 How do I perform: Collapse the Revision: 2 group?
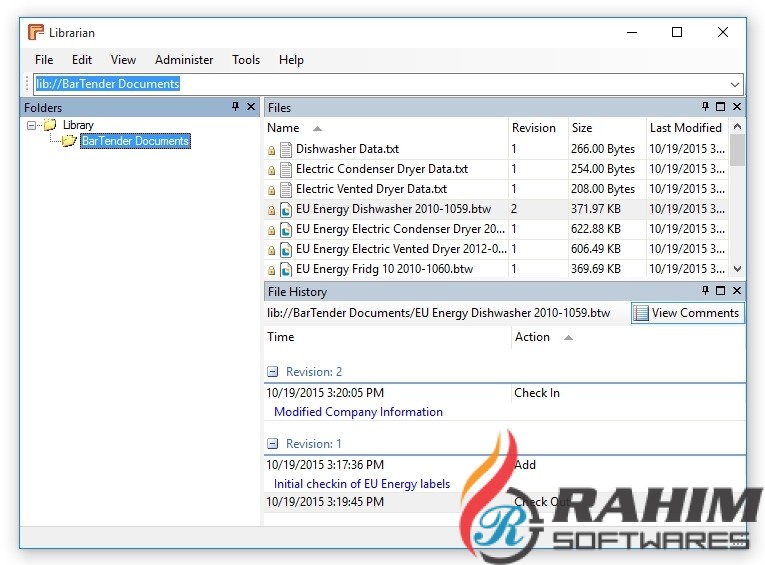click(x=273, y=372)
